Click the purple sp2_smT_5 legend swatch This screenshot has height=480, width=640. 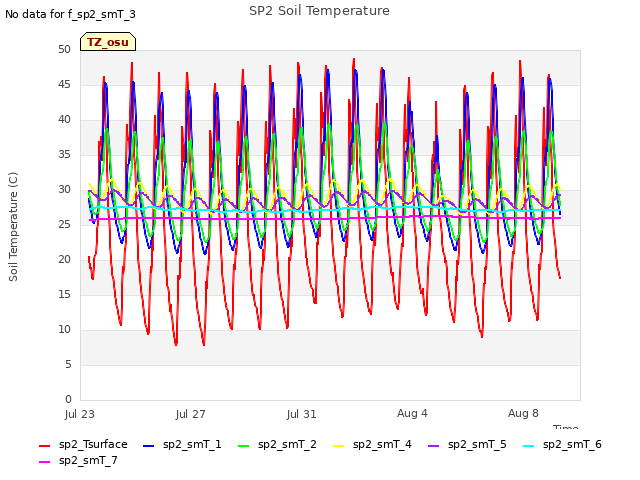pos(433,446)
